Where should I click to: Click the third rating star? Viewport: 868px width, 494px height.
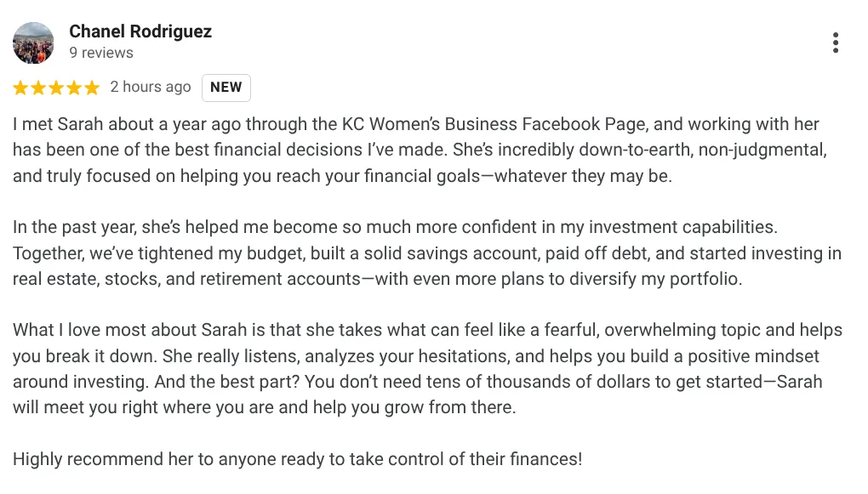tap(56, 88)
